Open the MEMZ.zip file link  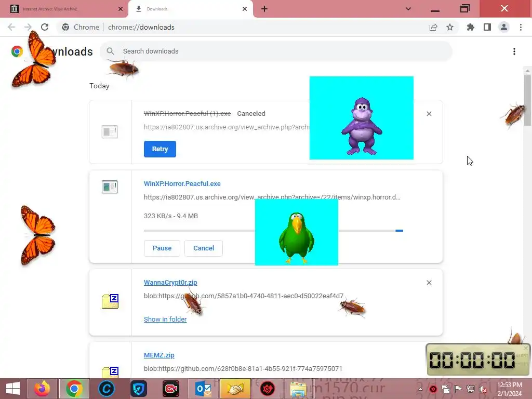(x=159, y=355)
